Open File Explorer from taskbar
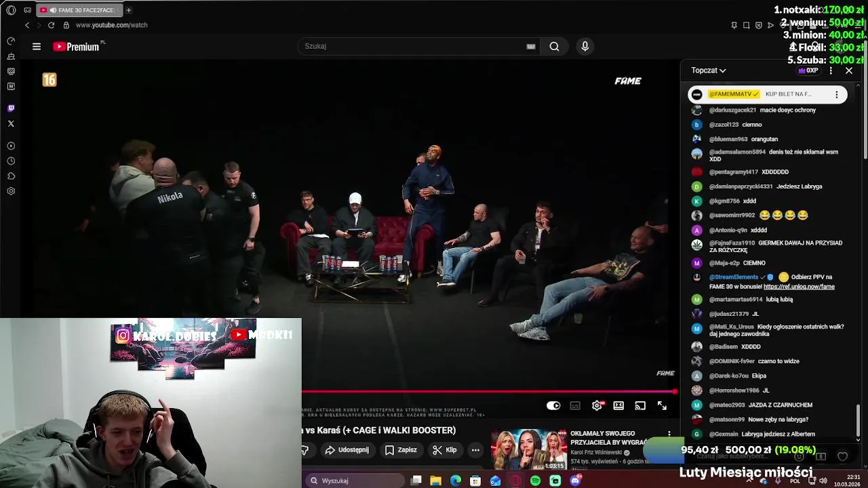Viewport: 868px width, 488px height. click(x=435, y=481)
